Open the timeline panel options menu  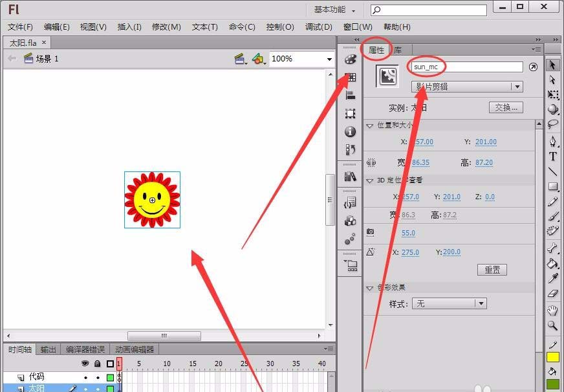tap(329, 349)
